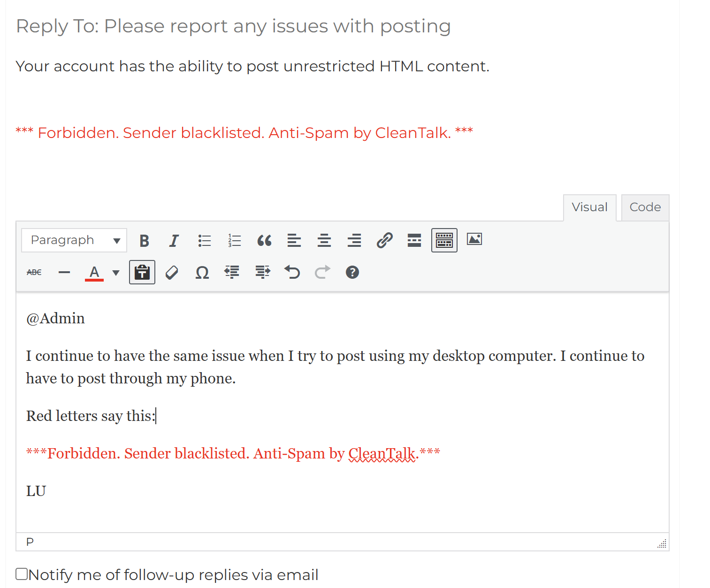Image resolution: width=710 pixels, height=588 pixels.
Task: Insert a bulleted list
Action: [204, 241]
